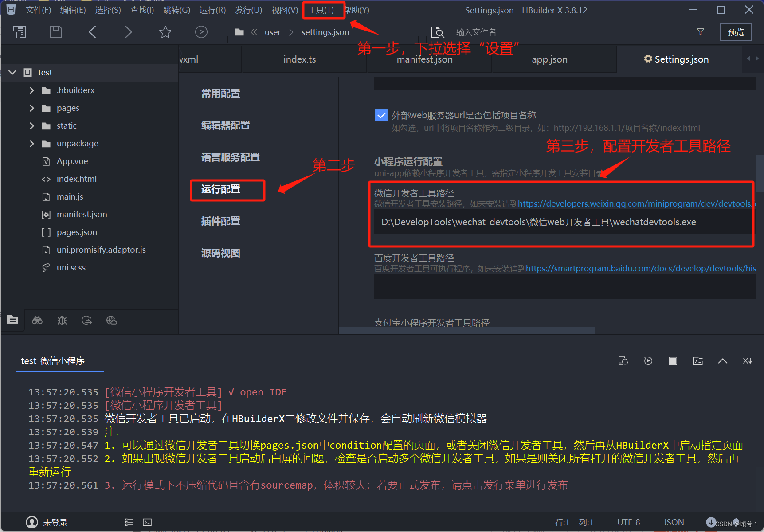Close the console with the X icon
Image resolution: width=764 pixels, height=532 pixels.
[x=748, y=361]
